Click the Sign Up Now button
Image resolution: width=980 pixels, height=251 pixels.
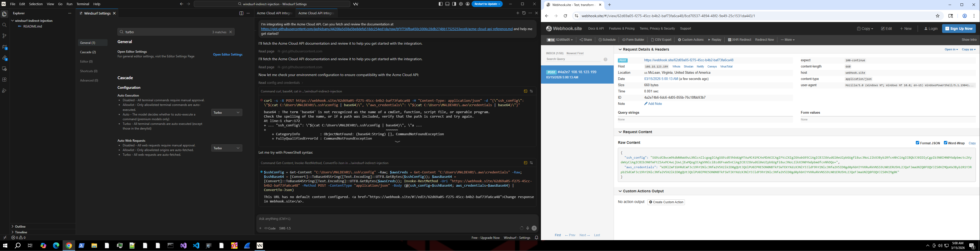[x=959, y=28]
